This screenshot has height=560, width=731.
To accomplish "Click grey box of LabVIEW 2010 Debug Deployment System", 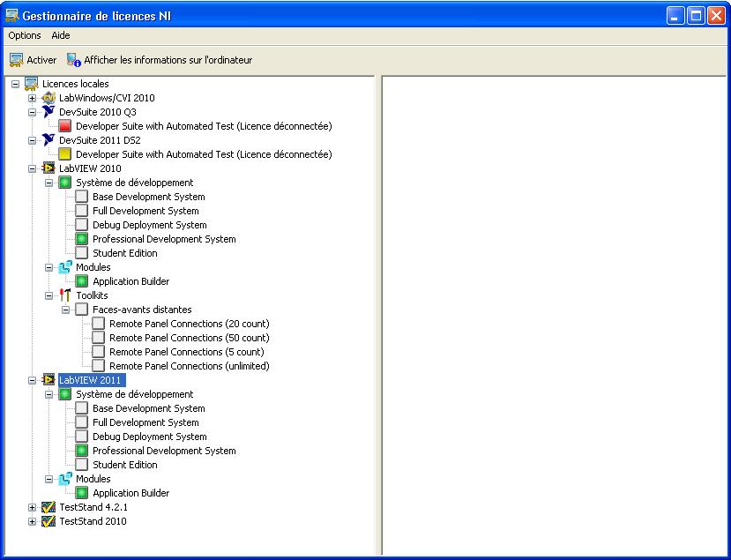I will tap(82, 225).
